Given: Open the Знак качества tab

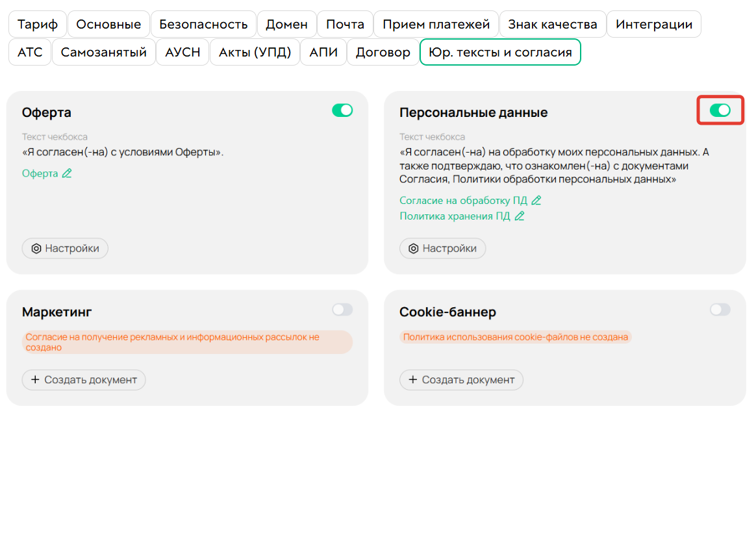Looking at the screenshot, I should click(553, 24).
